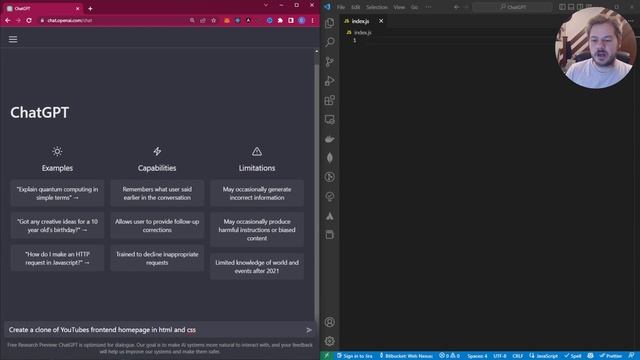Click errors and warnings count in status bar
This screenshot has width=640, height=360.
[x=449, y=356]
